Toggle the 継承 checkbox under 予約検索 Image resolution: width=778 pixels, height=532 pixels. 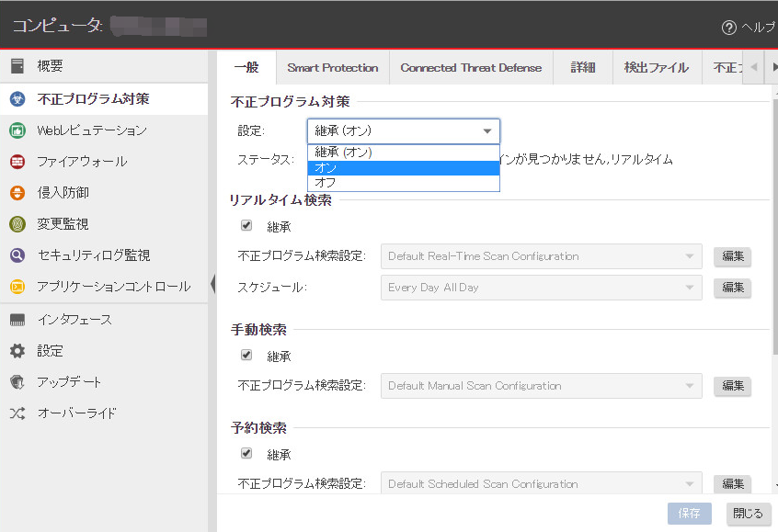(x=246, y=453)
